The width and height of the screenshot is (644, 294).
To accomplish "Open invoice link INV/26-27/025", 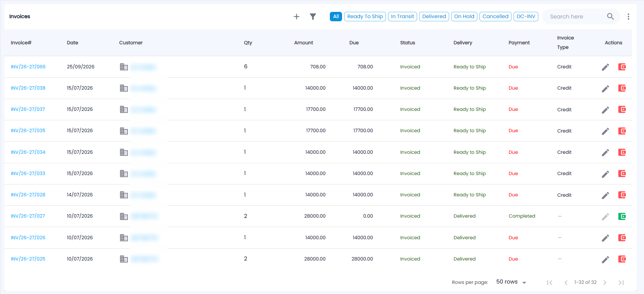I will pyautogui.click(x=28, y=259).
